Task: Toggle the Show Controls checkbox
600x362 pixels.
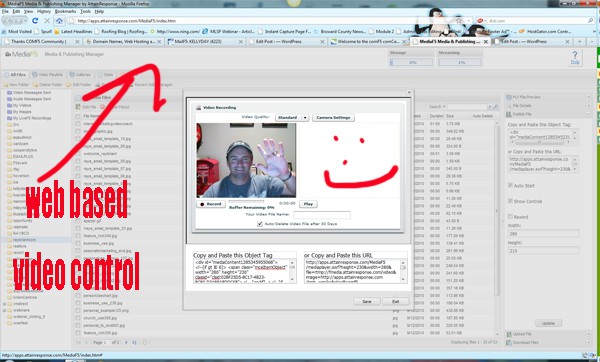Action: point(510,201)
